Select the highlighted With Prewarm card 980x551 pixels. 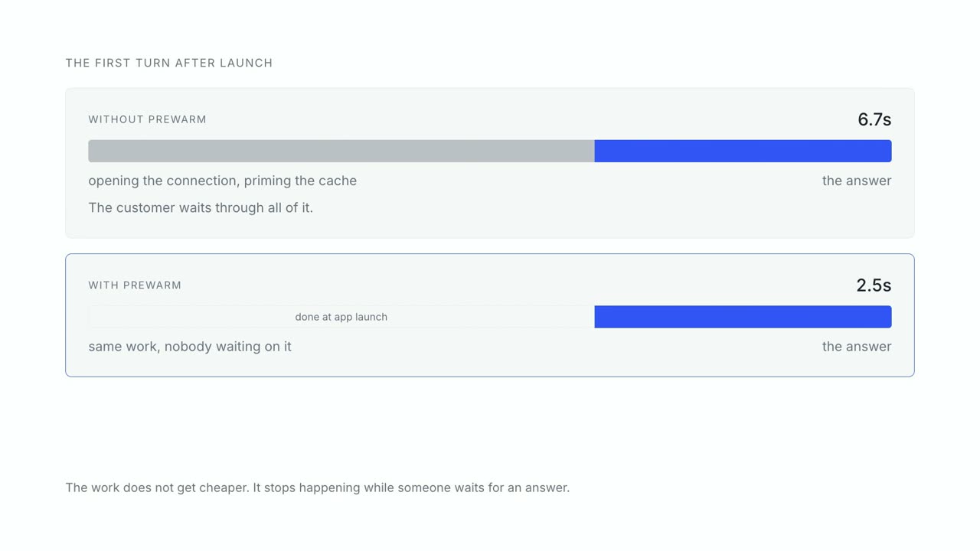coord(490,315)
